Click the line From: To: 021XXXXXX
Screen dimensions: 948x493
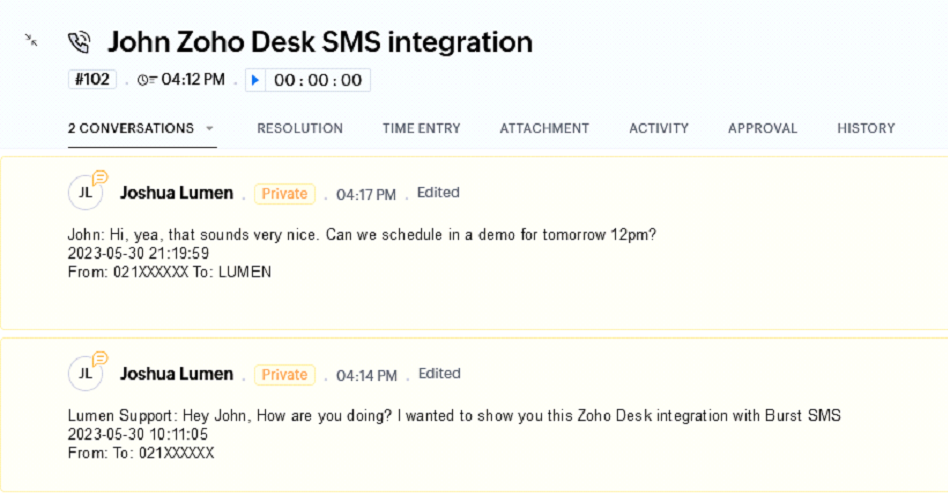point(141,453)
